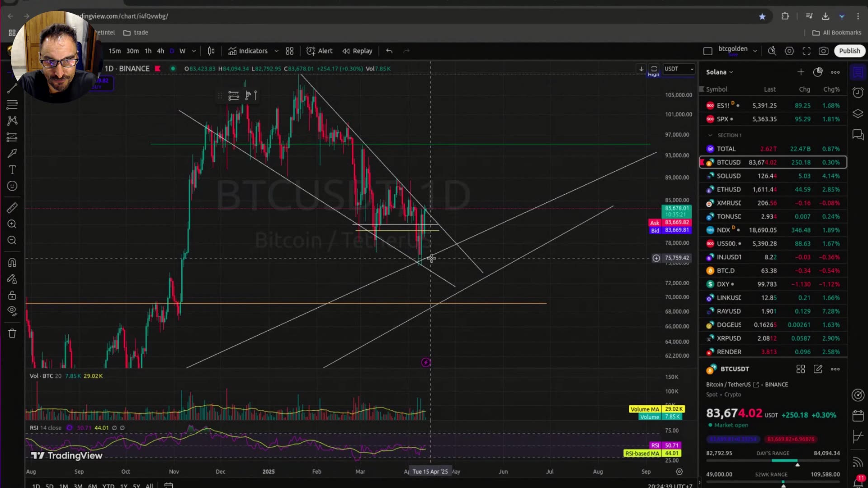The image size is (868, 488).
Task: Select the Weekly timeframe
Action: (182, 51)
